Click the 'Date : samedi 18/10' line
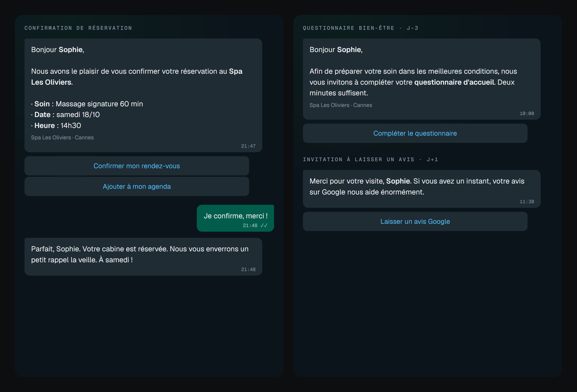577x392 pixels. (x=65, y=115)
